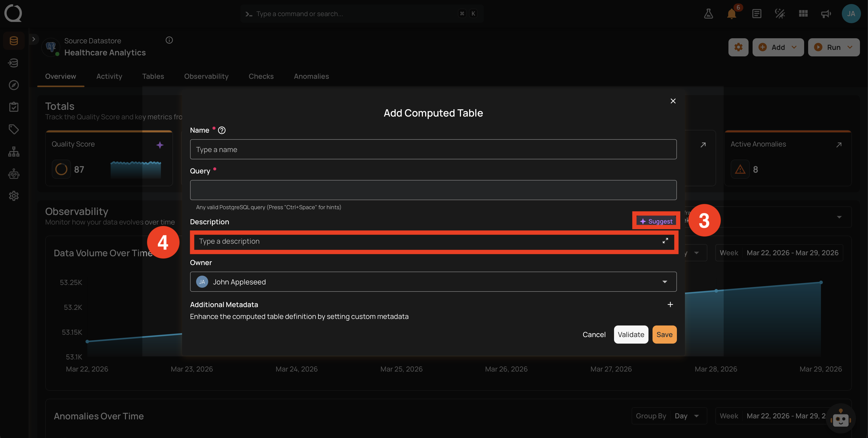
Task: Open the hierarchy sidebar icon
Action: [x=14, y=152]
